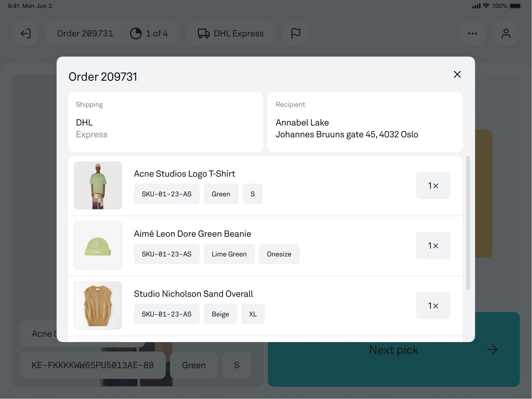Click the Wi-Fi icon in status bar
The image size is (532, 399).
[486, 6]
